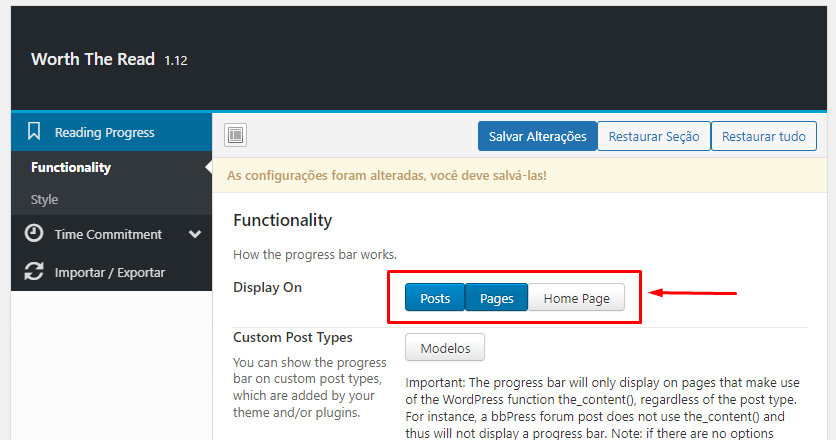Viewport: 836px width, 440px height.
Task: Expand Time Commitment using its chevron arrow
Action: 194,235
